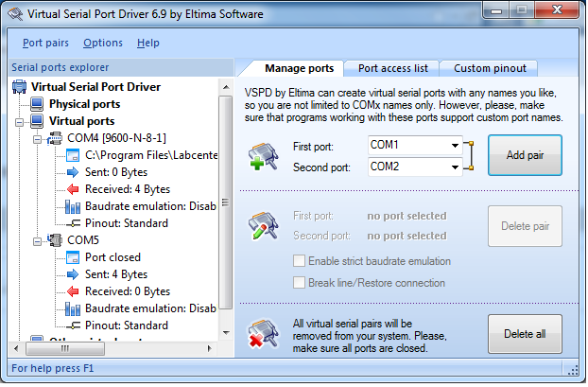
Task: Click the resize grip in the status bar
Action: pos(573,370)
